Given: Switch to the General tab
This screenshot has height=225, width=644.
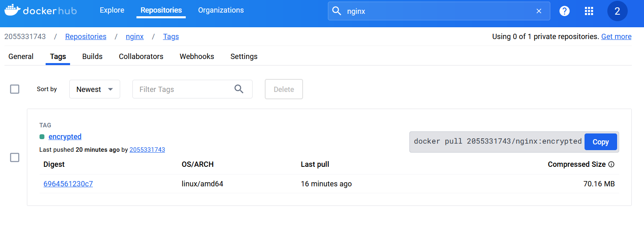Looking at the screenshot, I should (21, 57).
